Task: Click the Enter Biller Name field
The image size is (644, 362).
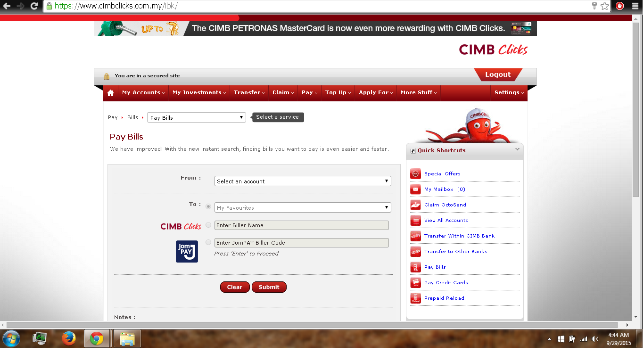Action: tap(302, 225)
